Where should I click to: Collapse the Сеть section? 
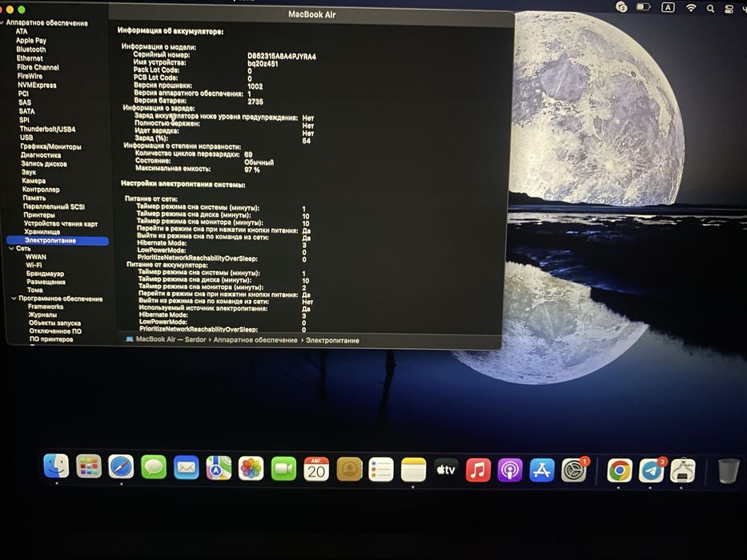pyautogui.click(x=11, y=248)
